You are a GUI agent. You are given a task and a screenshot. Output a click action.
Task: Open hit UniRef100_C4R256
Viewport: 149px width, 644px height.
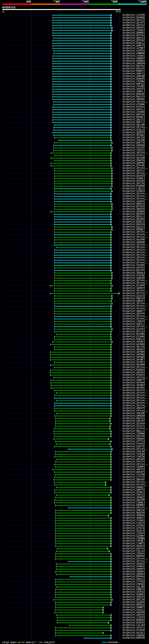(x=134, y=456)
